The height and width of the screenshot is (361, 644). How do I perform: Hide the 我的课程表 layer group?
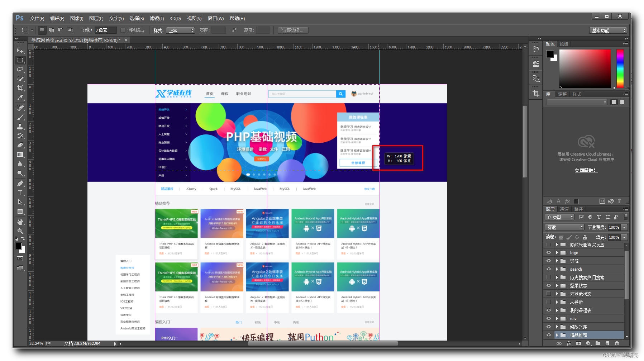point(548,310)
